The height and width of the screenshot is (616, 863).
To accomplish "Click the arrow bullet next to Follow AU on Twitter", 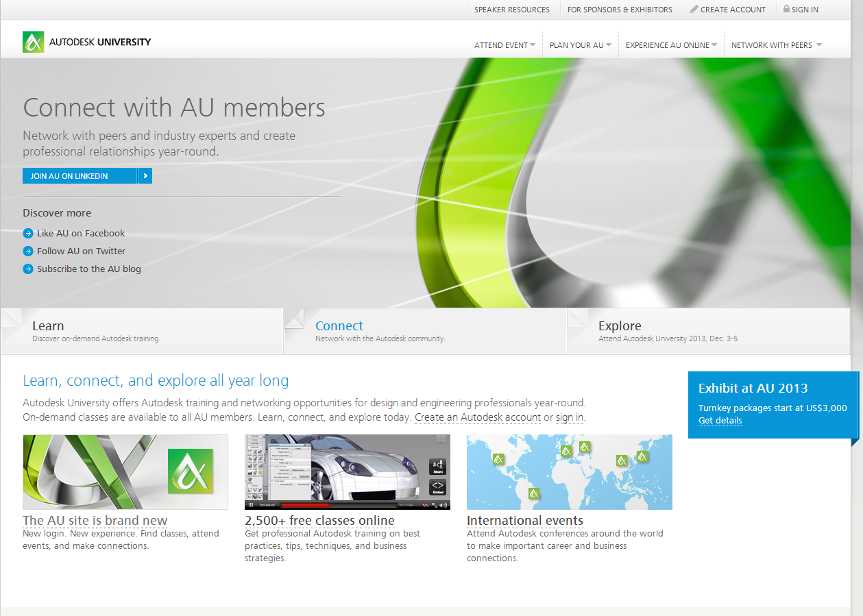I will click(x=28, y=251).
